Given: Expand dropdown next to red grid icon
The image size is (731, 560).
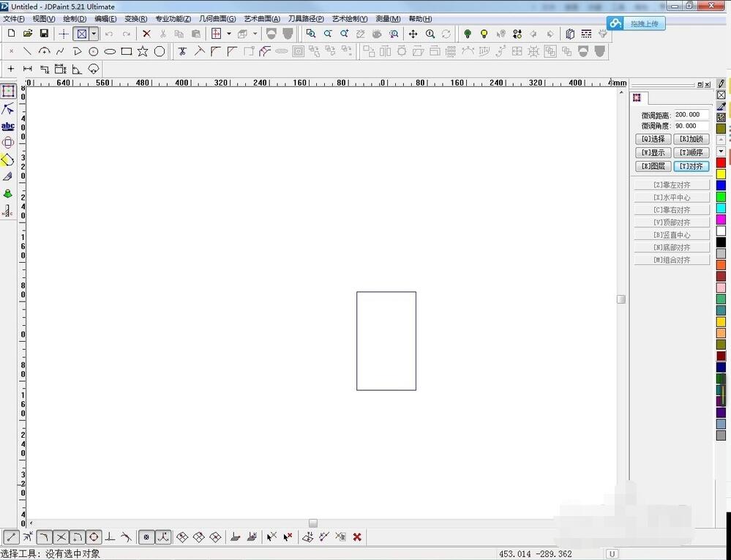Looking at the screenshot, I should (x=228, y=34).
